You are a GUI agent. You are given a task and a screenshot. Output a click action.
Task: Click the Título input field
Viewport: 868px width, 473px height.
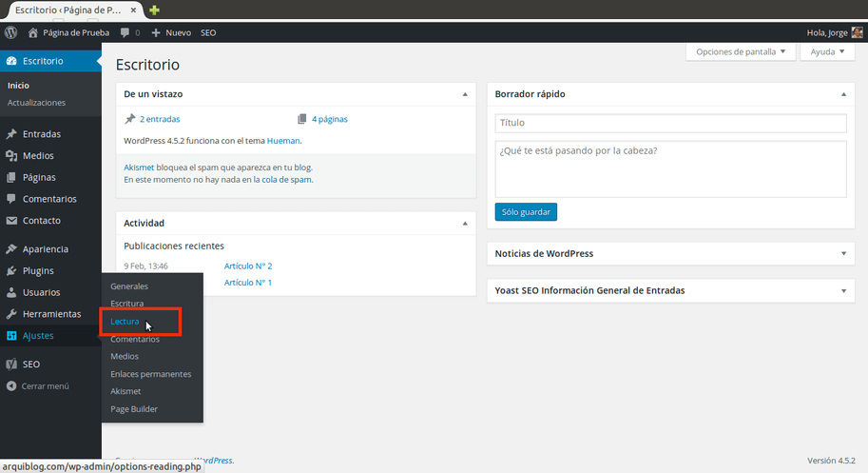coord(670,123)
